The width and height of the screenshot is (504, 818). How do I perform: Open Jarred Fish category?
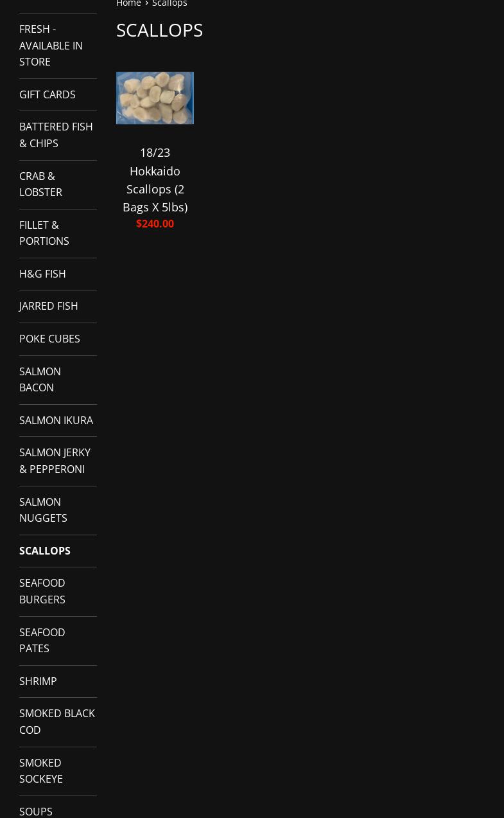48,306
